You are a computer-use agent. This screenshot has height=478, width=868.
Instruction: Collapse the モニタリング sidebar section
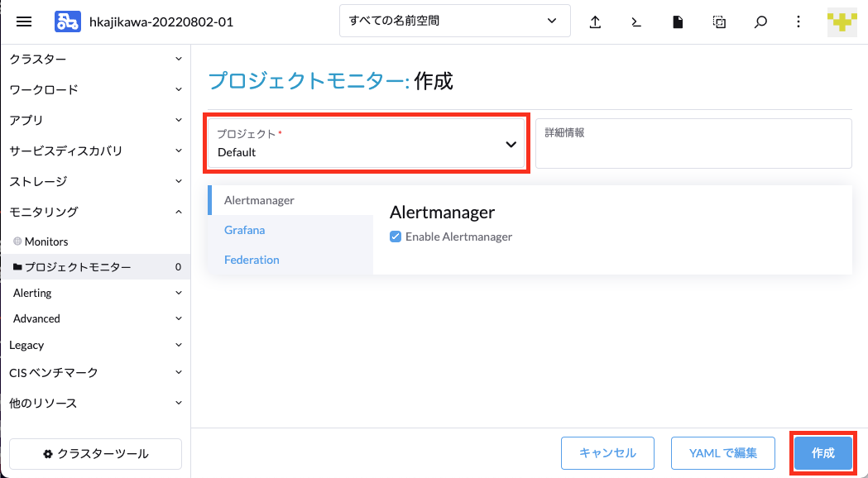coord(95,212)
